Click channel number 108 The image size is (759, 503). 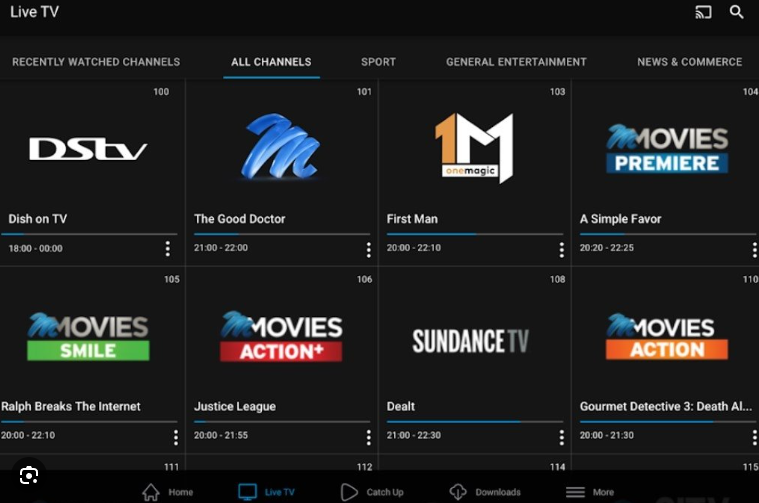click(x=557, y=279)
